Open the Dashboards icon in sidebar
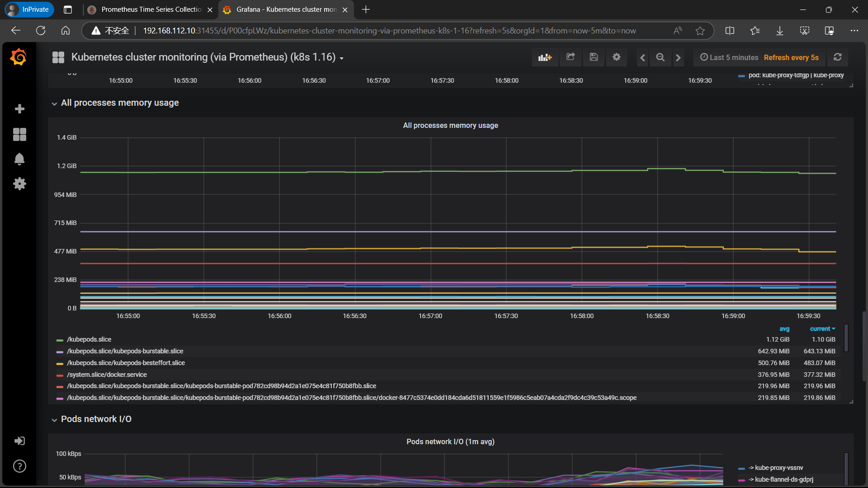The height and width of the screenshot is (488, 868). (19, 134)
